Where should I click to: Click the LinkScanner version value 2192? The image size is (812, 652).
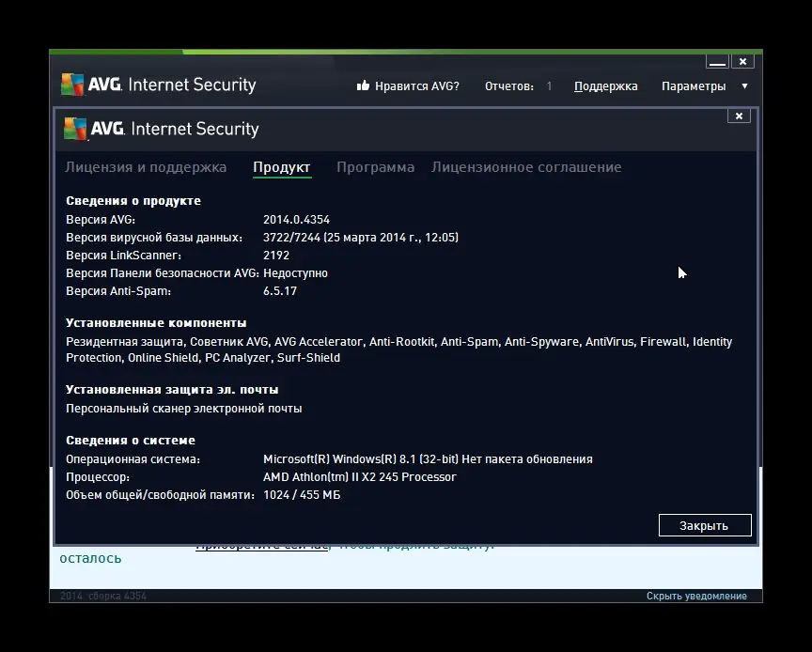click(276, 255)
